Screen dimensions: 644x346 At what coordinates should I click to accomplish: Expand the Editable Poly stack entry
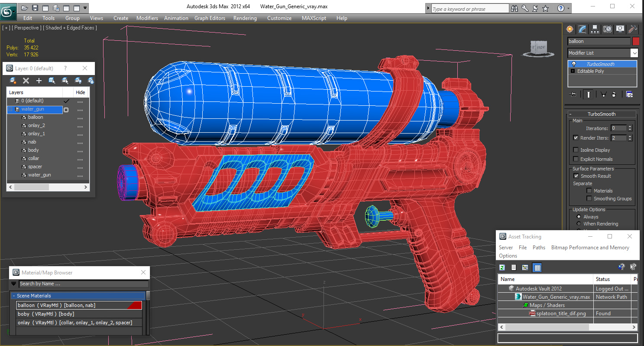[573, 71]
